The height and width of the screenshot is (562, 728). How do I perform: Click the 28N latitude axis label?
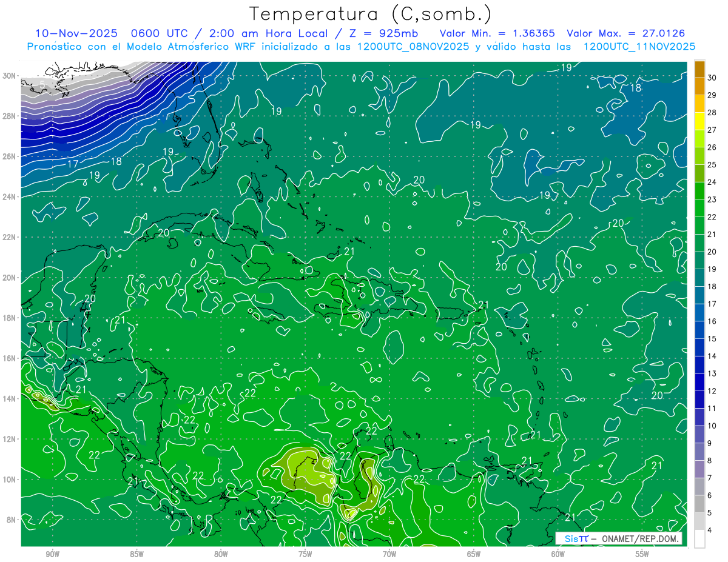click(x=10, y=116)
